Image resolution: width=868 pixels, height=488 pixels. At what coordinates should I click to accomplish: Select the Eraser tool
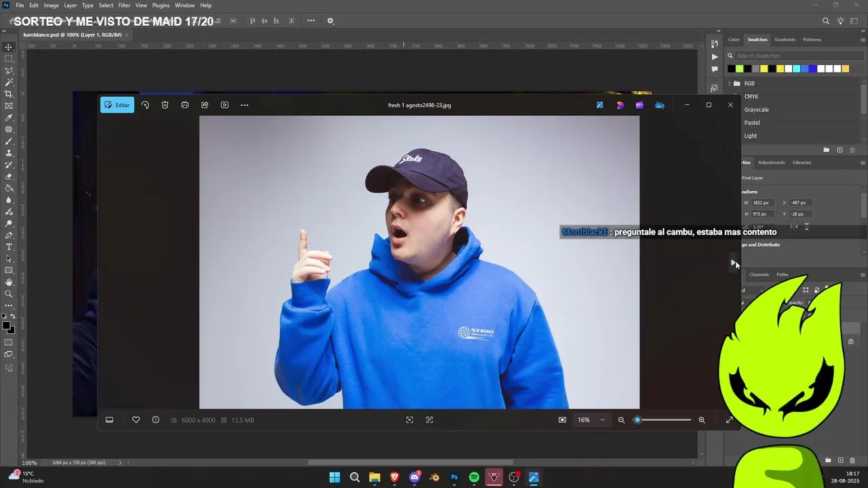[x=9, y=176]
